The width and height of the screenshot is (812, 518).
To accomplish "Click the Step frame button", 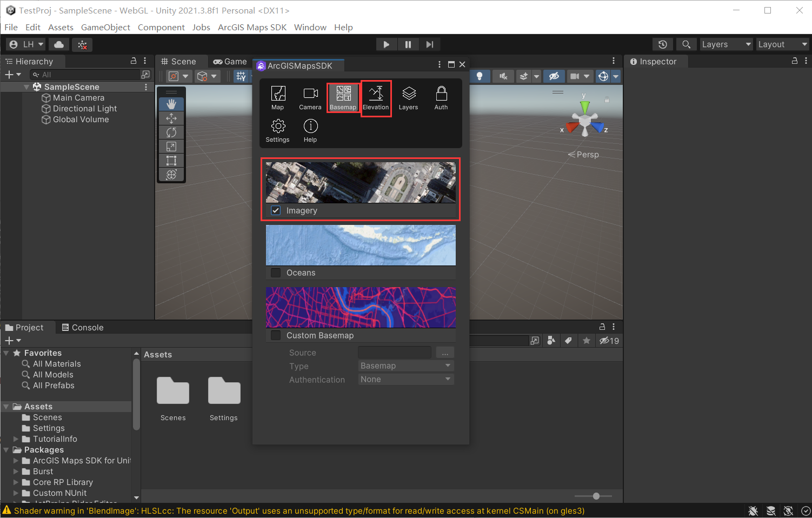I will click(x=430, y=44).
